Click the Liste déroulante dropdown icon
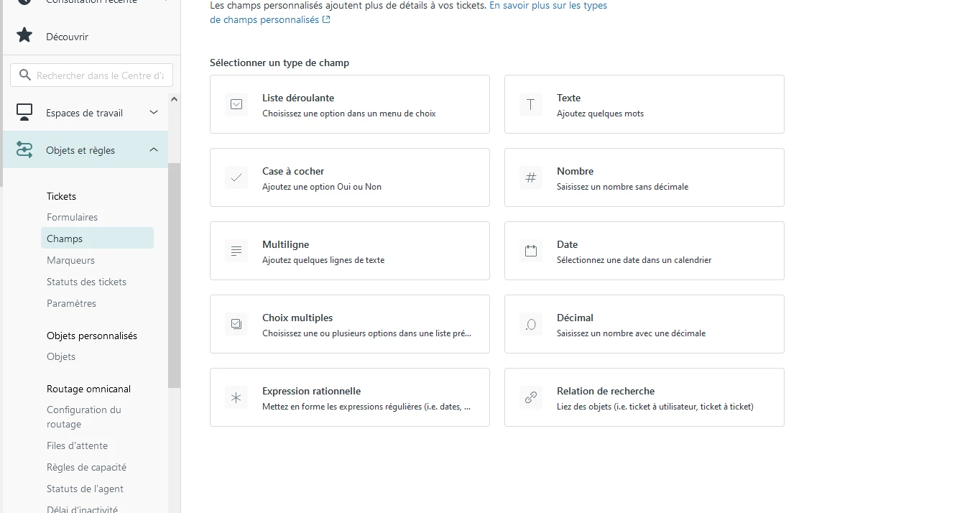The height and width of the screenshot is (513, 980). [x=236, y=104]
